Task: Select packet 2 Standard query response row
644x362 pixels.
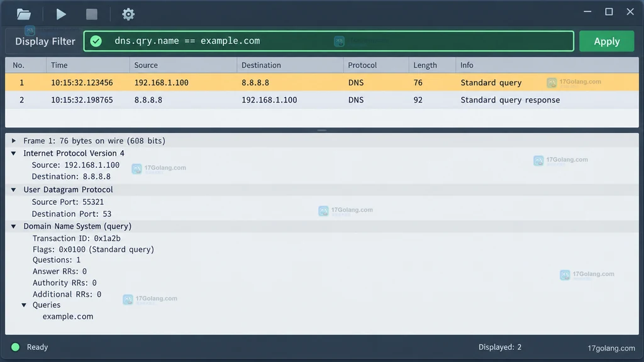Action: pos(322,100)
